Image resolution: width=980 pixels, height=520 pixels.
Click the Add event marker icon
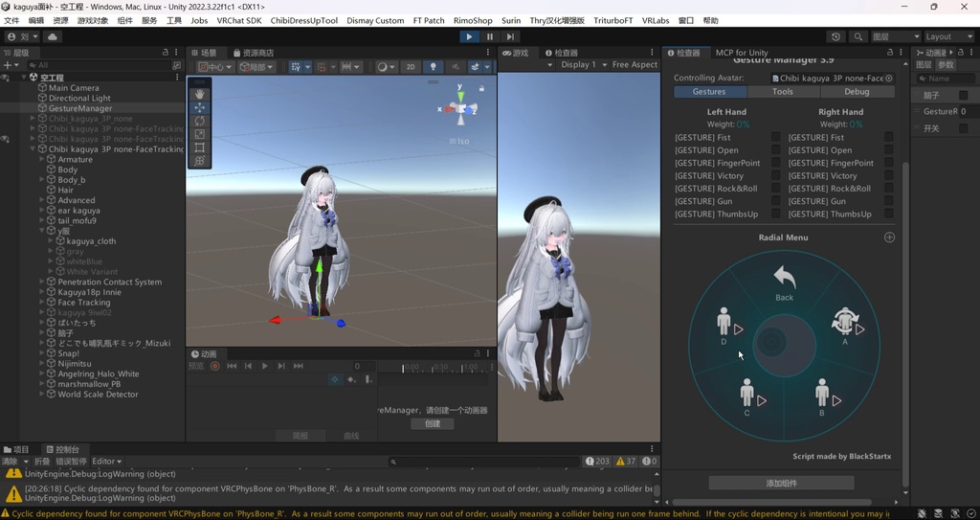coord(368,379)
